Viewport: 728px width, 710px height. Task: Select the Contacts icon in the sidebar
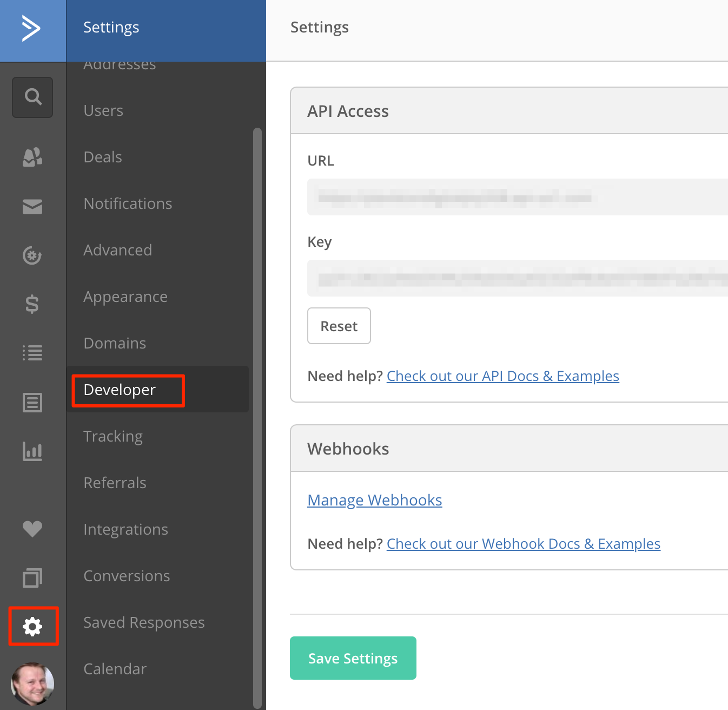pos(32,157)
